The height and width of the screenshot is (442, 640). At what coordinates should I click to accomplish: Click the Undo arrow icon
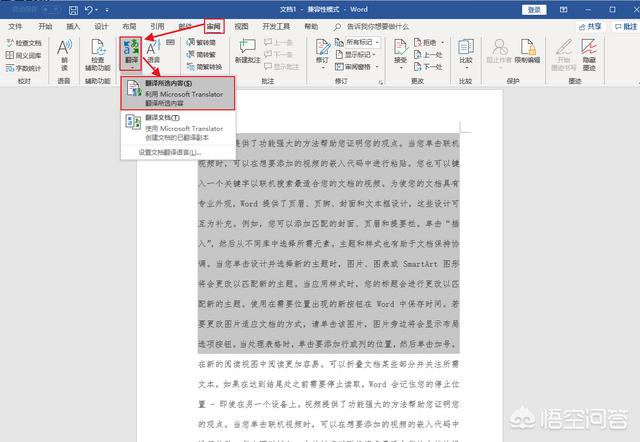(89, 9)
